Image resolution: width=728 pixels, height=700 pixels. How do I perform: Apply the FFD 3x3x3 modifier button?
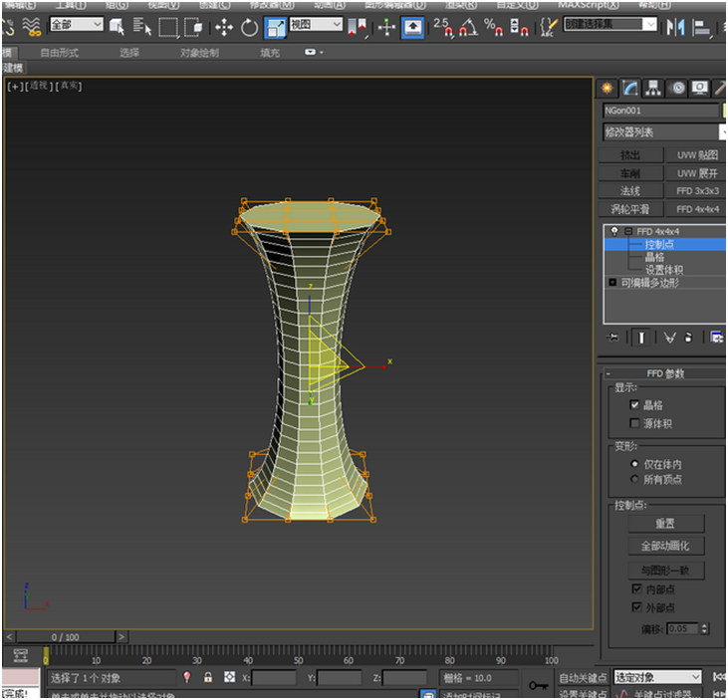[697, 191]
